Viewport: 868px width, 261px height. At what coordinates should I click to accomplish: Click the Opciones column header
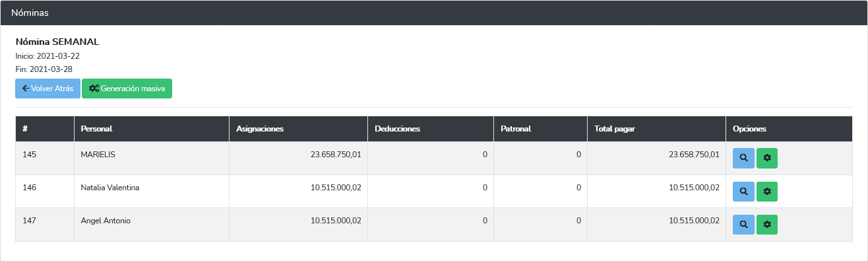tap(790, 129)
